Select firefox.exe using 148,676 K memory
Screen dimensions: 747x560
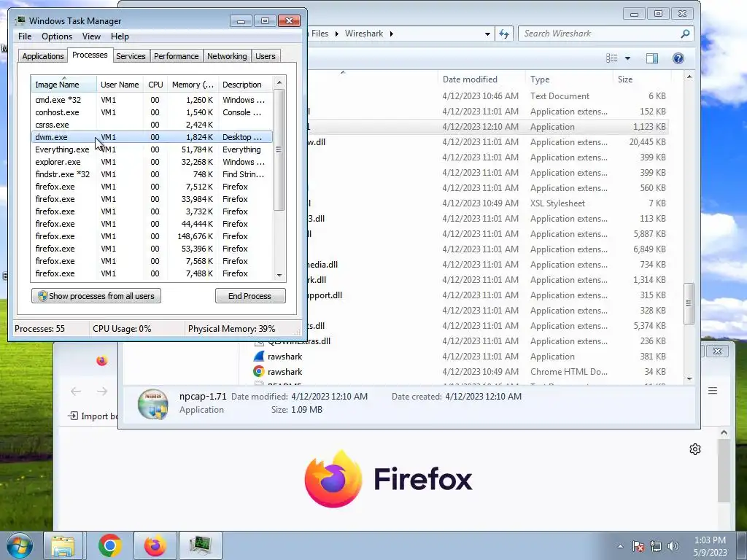coord(152,236)
